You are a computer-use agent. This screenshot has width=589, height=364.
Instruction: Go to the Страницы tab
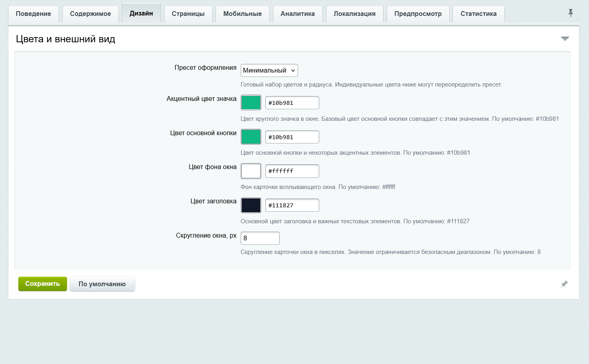coord(188,14)
